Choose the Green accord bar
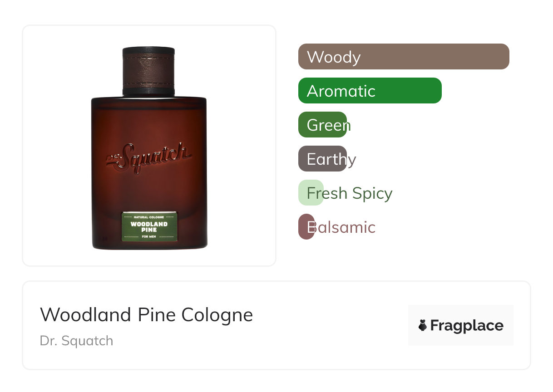The height and width of the screenshot is (392, 553). pyautogui.click(x=322, y=125)
